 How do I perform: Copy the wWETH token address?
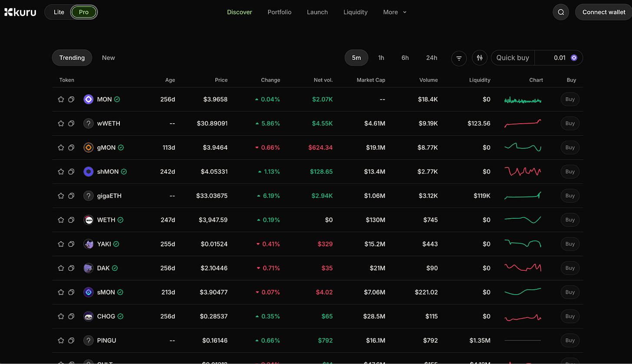tap(71, 124)
